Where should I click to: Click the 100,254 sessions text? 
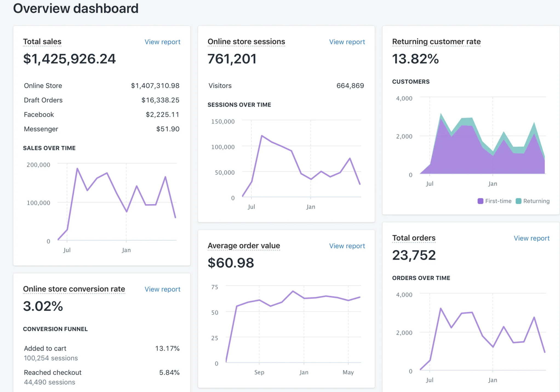coord(51,358)
